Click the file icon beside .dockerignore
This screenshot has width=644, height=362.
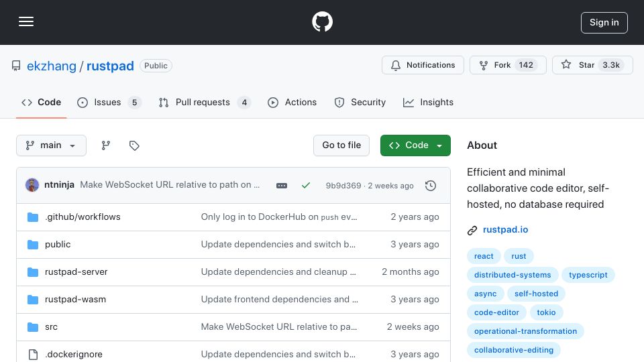(33, 355)
